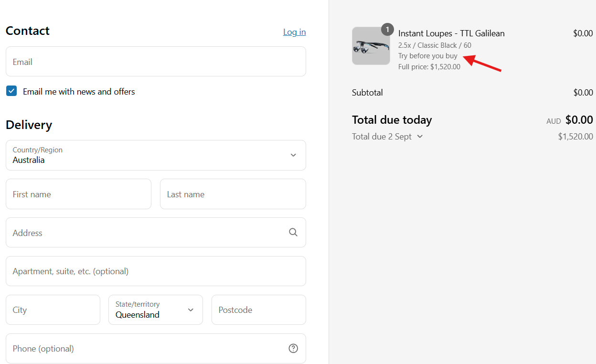Open the State/territory dropdown
Screen dimensions: 596x364
[x=156, y=310]
